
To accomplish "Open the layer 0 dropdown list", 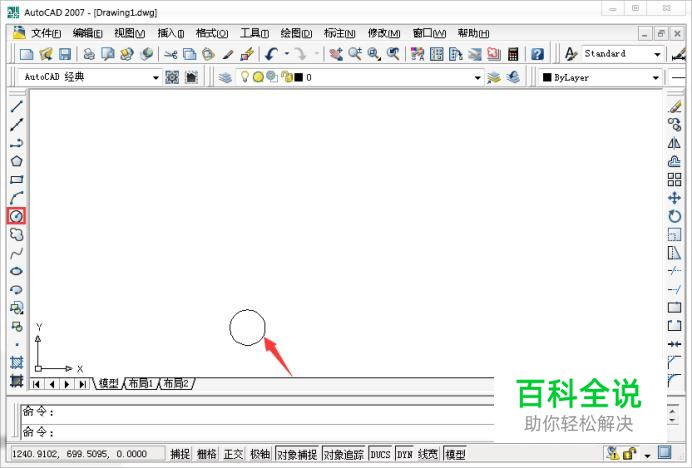I will tap(478, 78).
